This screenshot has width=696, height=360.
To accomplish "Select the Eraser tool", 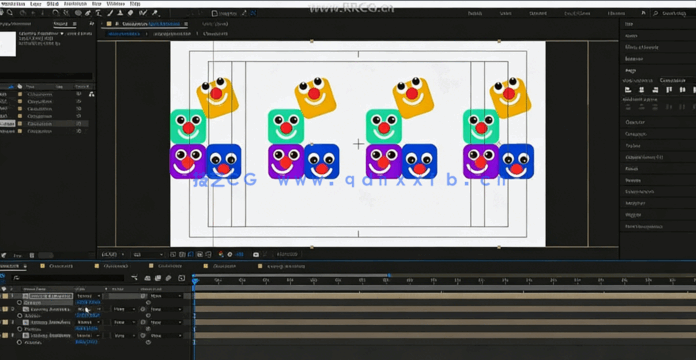I will click(130, 13).
